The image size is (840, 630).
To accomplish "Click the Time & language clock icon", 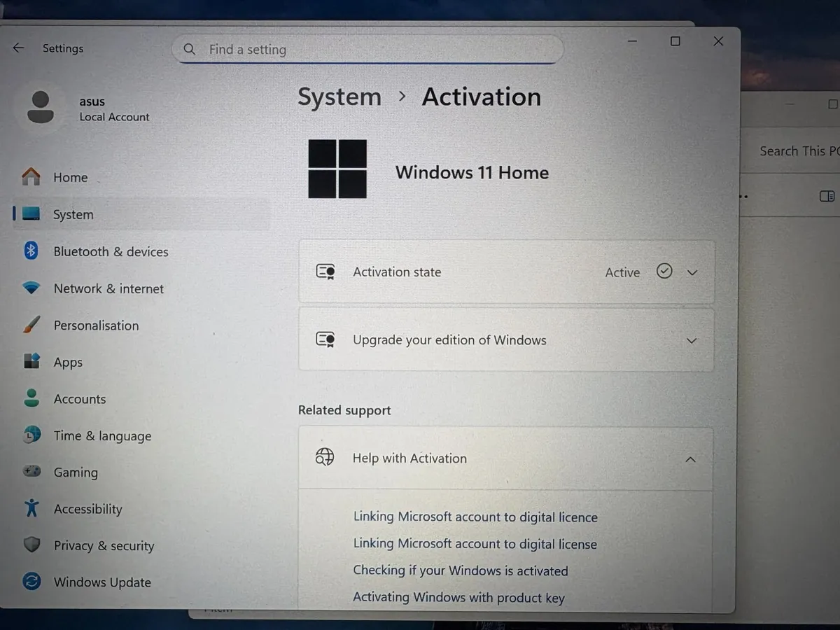I will pyautogui.click(x=31, y=435).
